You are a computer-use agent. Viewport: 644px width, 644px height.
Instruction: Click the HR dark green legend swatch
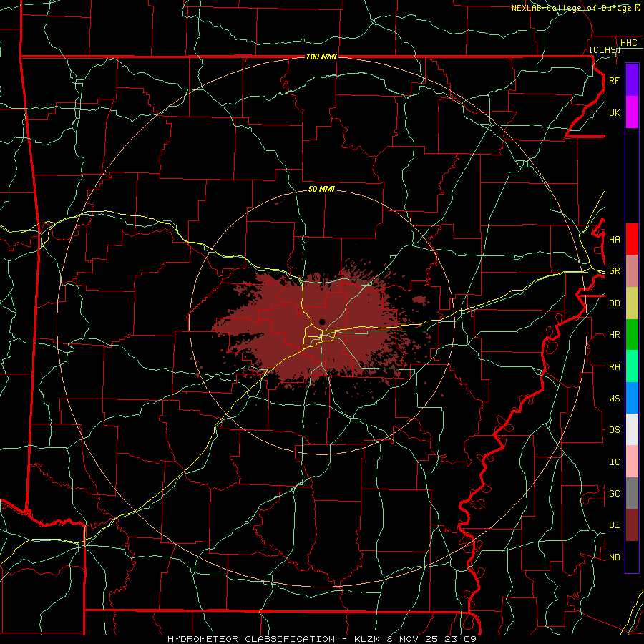click(x=632, y=335)
